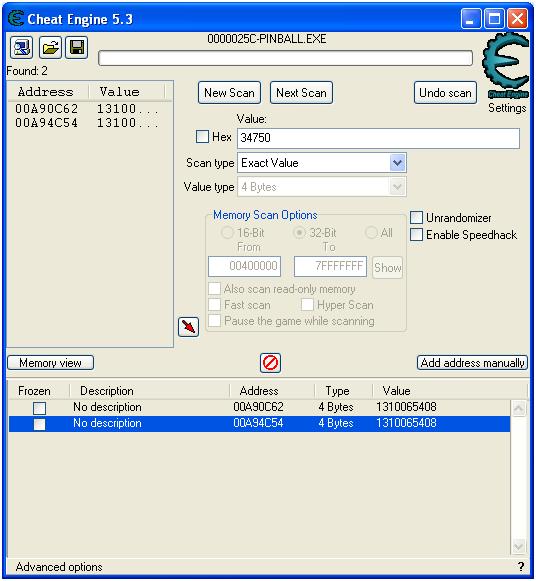Toggle the Fast scan checkbox
The image size is (536, 581).
tap(214, 305)
